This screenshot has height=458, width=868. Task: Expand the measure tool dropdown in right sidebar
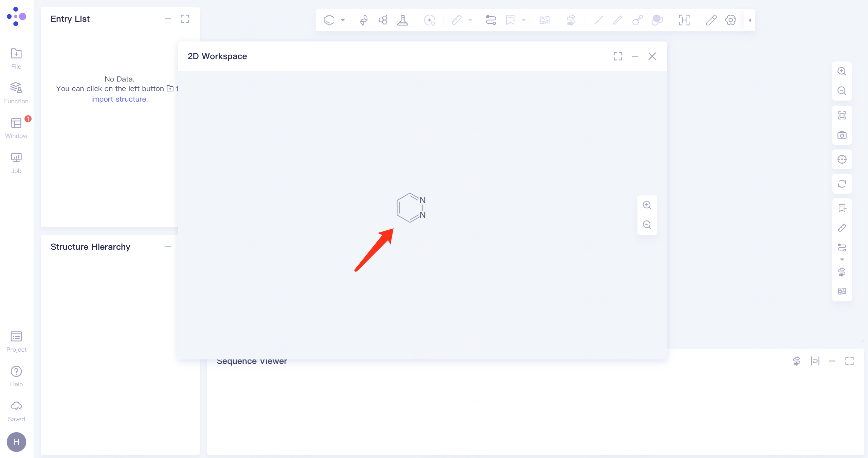pos(842,260)
